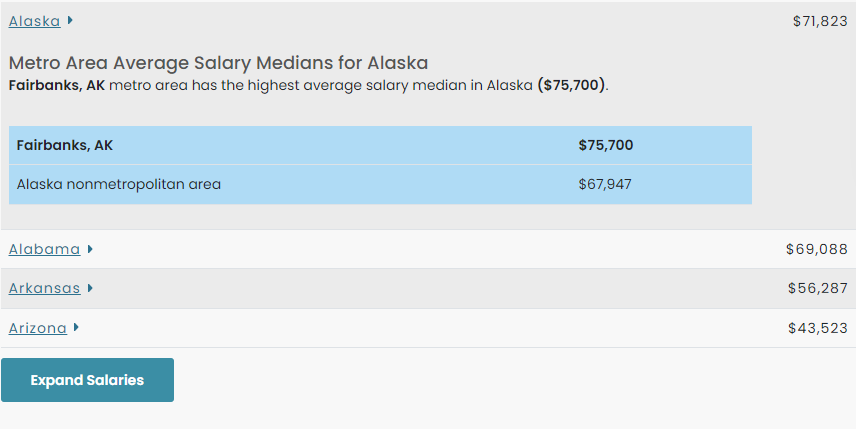
Task: Click the $56,287 Arkansas salary value
Action: tap(818, 288)
